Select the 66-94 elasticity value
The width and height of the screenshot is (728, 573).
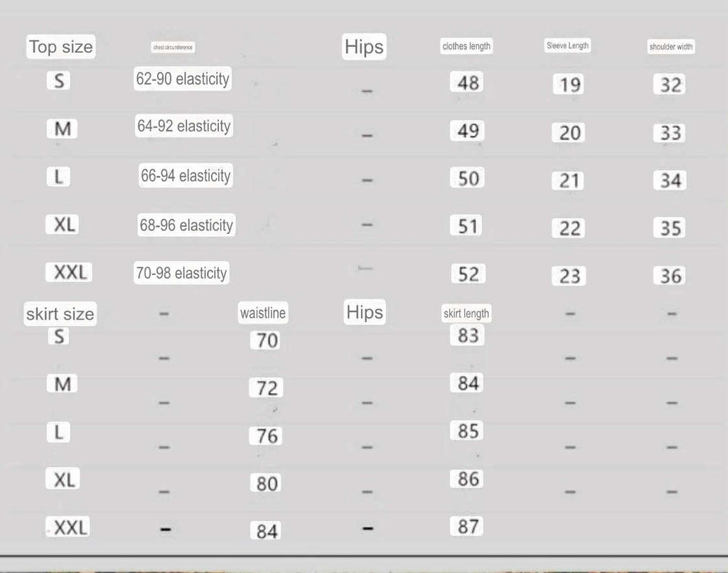tap(186, 176)
